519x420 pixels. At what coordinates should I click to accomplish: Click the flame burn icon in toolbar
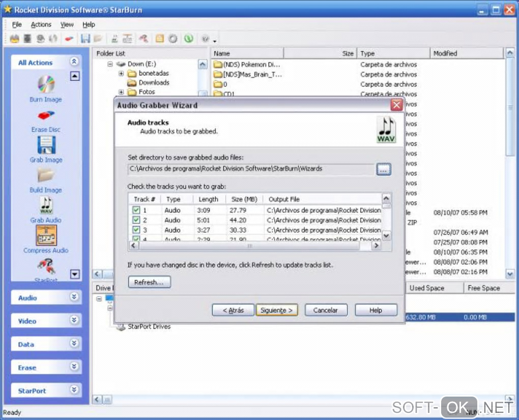click(14, 39)
